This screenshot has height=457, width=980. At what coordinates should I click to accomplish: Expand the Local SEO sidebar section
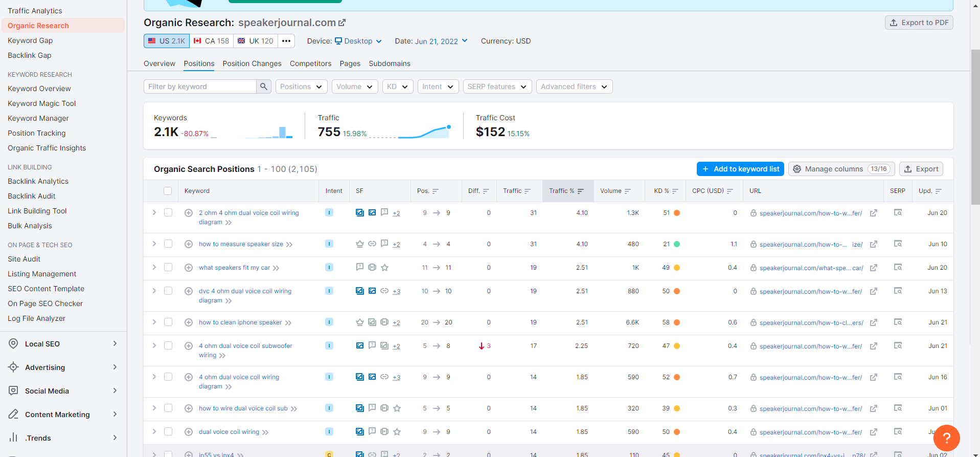click(x=63, y=344)
